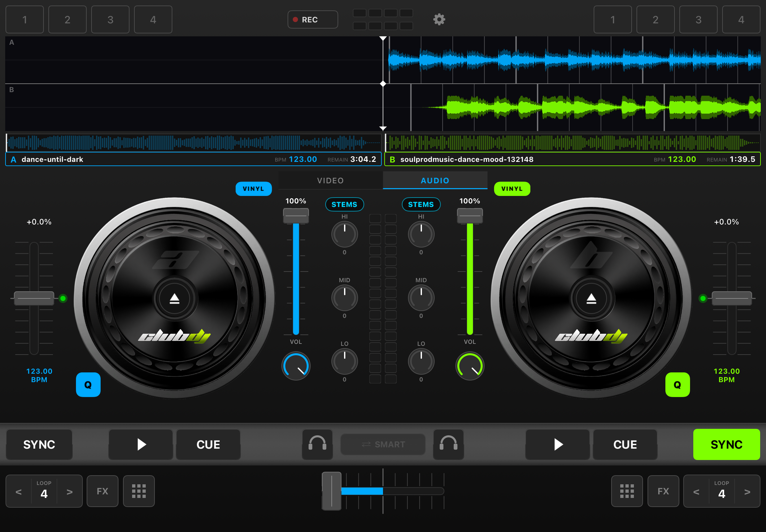Switch to VIDEO tab
Viewport: 766px width, 532px height.
point(330,180)
